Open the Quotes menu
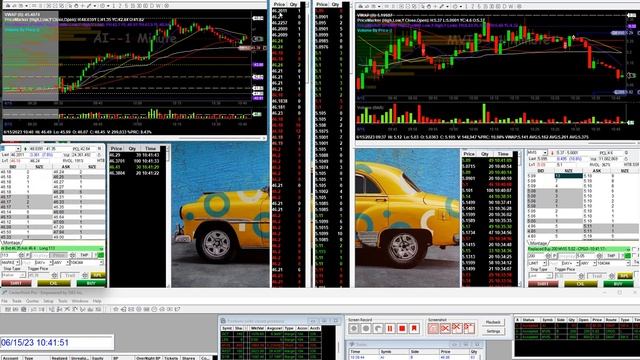This screenshot has height=360, width=640. pyautogui.click(x=32, y=301)
